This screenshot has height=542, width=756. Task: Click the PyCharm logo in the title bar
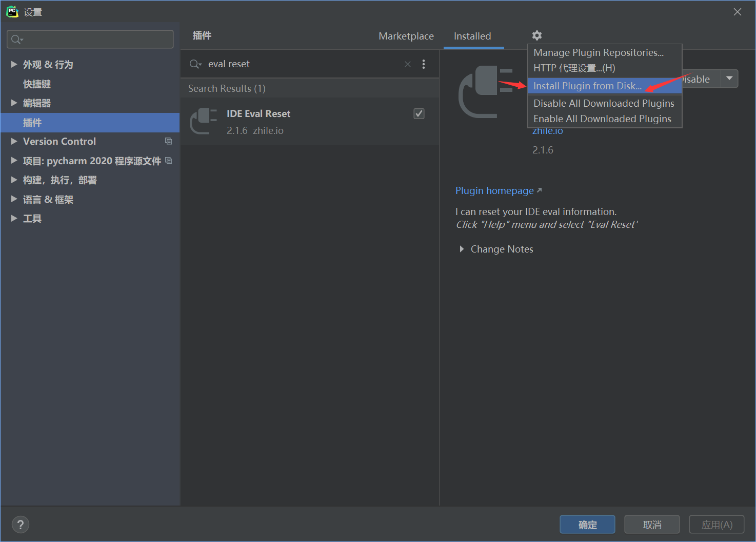[x=12, y=11]
